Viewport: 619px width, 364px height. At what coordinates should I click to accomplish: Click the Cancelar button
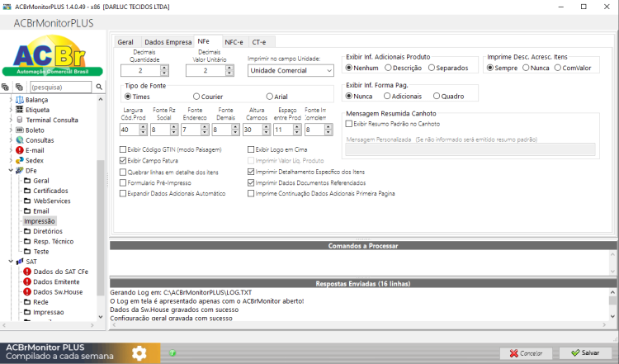526,353
